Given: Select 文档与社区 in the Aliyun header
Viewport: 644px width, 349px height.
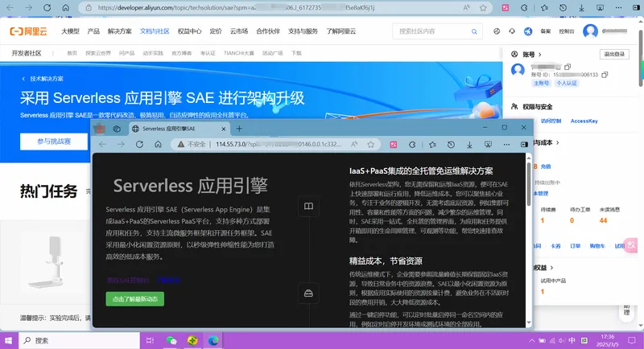Looking at the screenshot, I should [155, 31].
